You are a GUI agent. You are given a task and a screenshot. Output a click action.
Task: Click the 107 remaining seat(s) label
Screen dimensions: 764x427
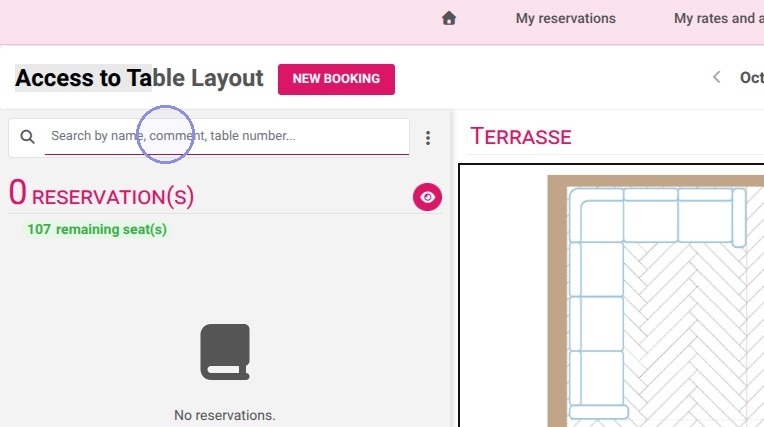pos(97,229)
